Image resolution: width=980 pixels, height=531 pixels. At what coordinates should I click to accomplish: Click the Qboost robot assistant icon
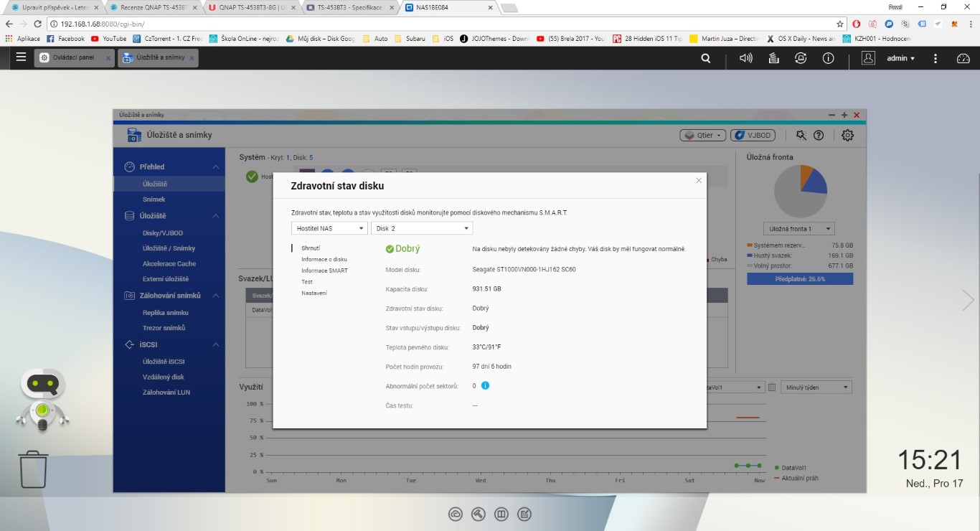click(x=42, y=400)
